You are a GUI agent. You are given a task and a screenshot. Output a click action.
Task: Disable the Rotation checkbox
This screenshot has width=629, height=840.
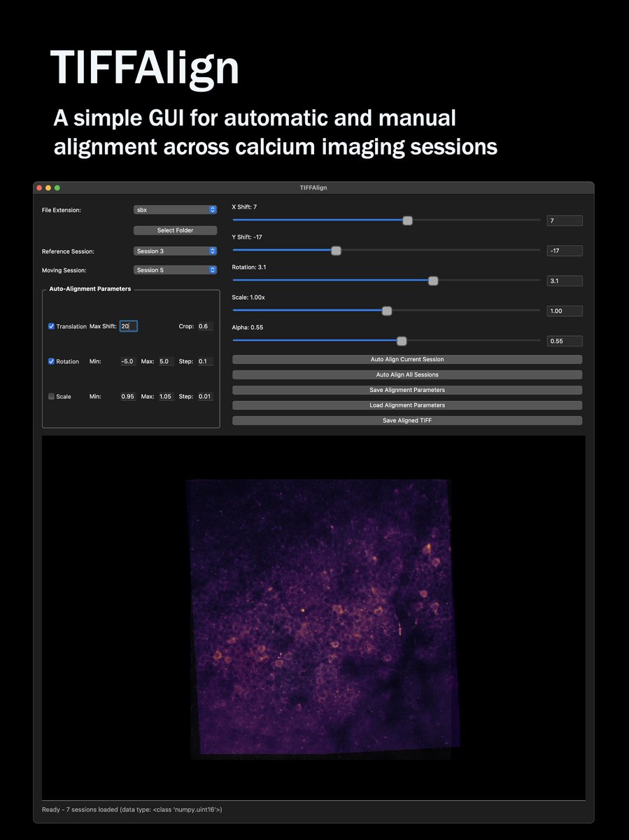(51, 361)
